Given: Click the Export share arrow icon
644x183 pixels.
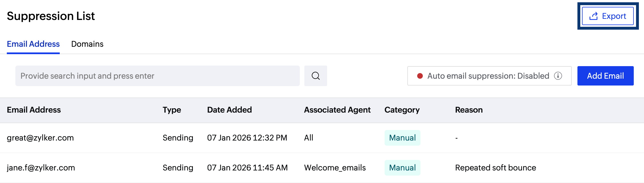Looking at the screenshot, I should point(593,16).
